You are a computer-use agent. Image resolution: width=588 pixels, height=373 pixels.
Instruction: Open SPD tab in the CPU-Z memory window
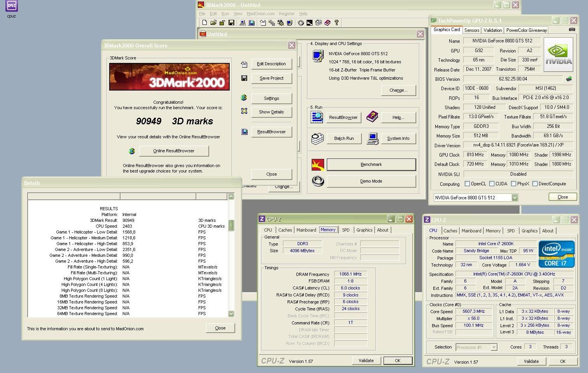click(x=345, y=230)
